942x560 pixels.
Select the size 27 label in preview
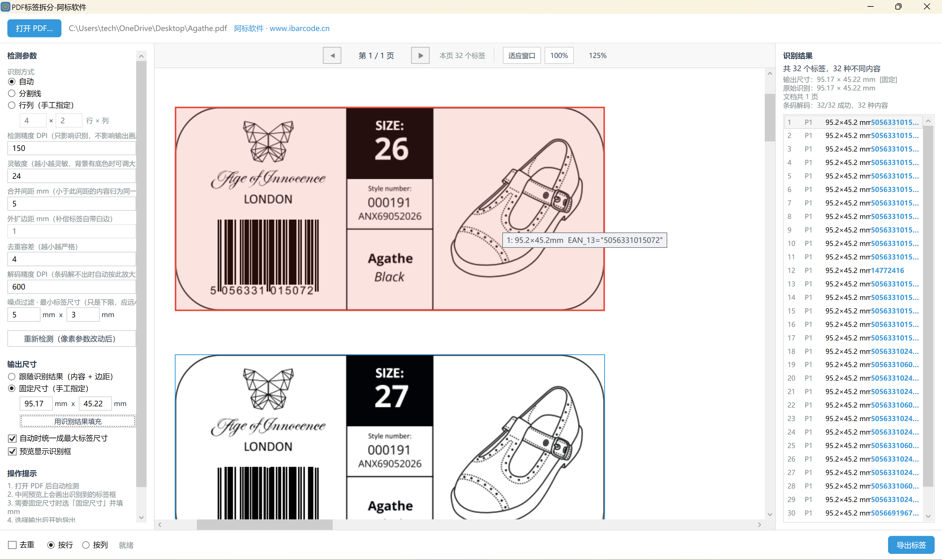coord(390,437)
